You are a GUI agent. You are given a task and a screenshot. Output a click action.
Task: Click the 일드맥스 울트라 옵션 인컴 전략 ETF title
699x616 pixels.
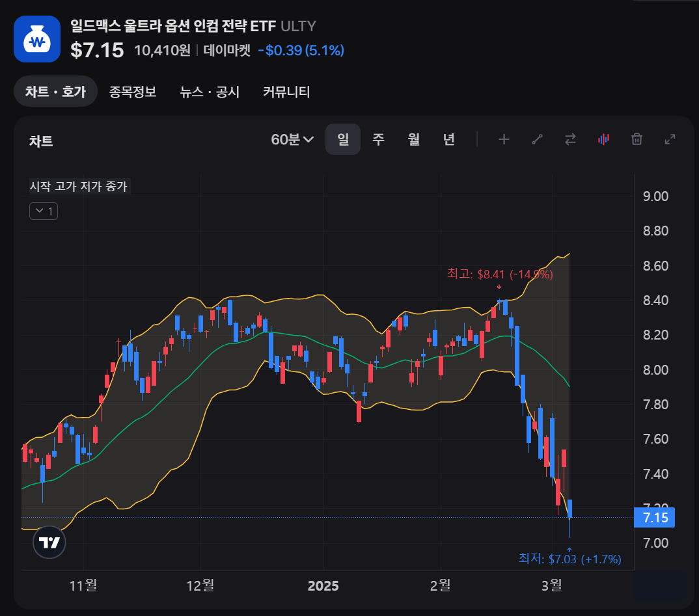coord(173,26)
